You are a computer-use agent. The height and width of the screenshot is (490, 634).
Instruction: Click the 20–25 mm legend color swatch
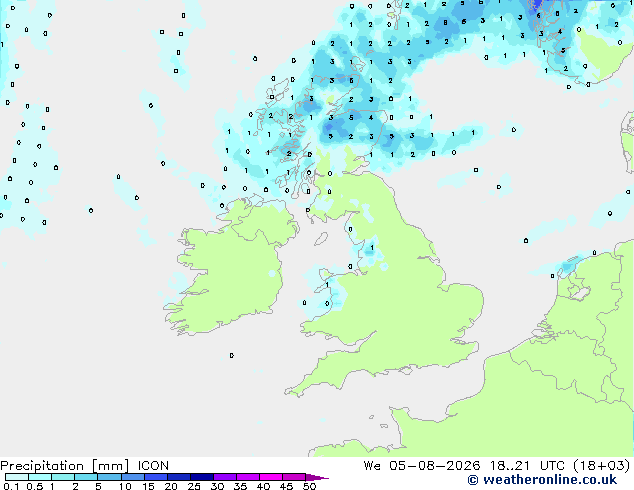point(178,477)
